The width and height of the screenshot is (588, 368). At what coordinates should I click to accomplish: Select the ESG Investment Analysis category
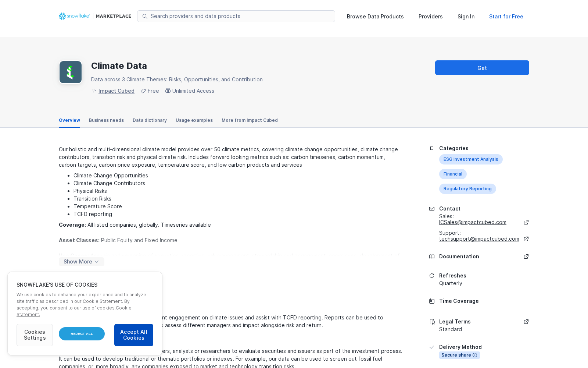coord(471,159)
